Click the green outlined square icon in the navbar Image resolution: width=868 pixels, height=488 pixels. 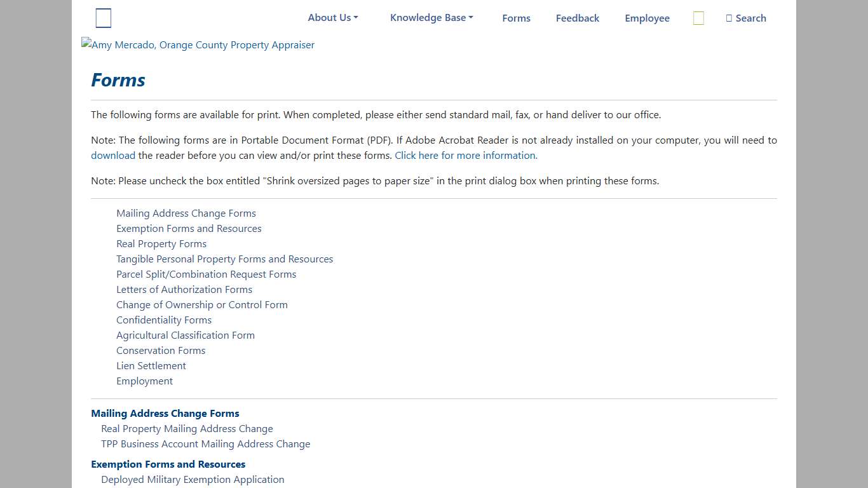(x=698, y=18)
